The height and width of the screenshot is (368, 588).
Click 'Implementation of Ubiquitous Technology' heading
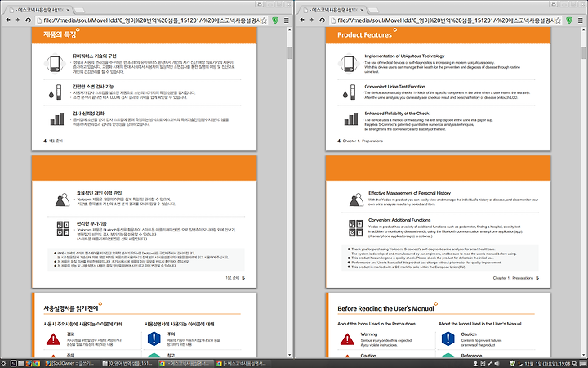pos(404,56)
